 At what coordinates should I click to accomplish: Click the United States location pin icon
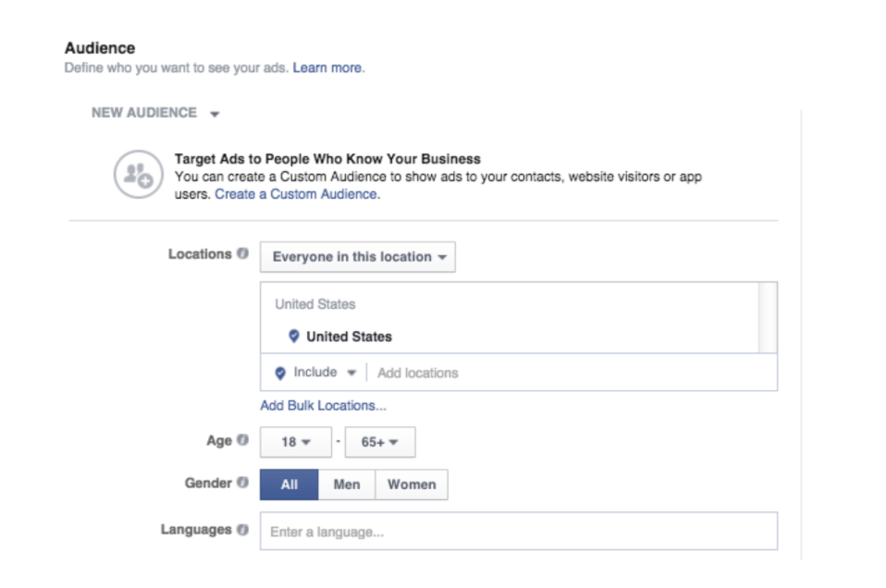[294, 337]
